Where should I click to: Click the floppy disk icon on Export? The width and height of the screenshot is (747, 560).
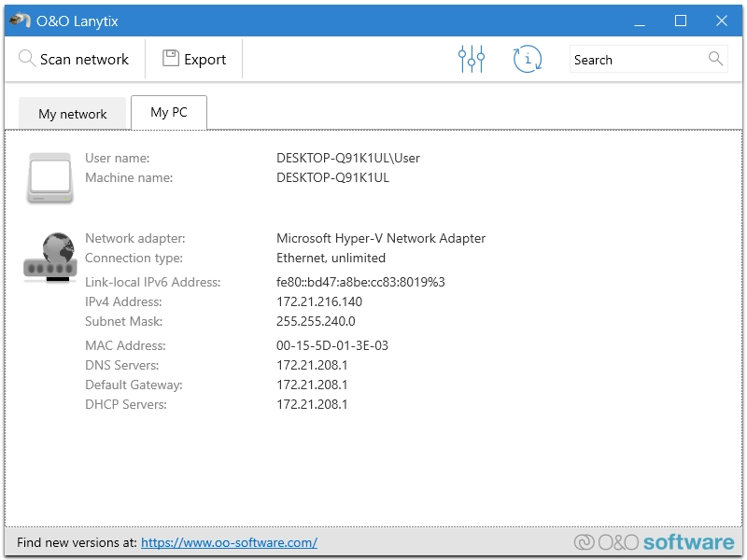click(x=171, y=58)
